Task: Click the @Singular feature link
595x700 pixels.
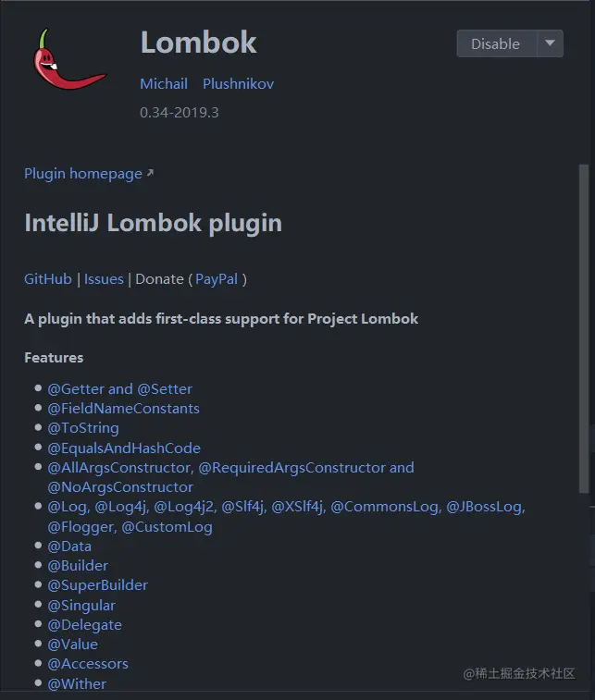Action: tap(81, 605)
